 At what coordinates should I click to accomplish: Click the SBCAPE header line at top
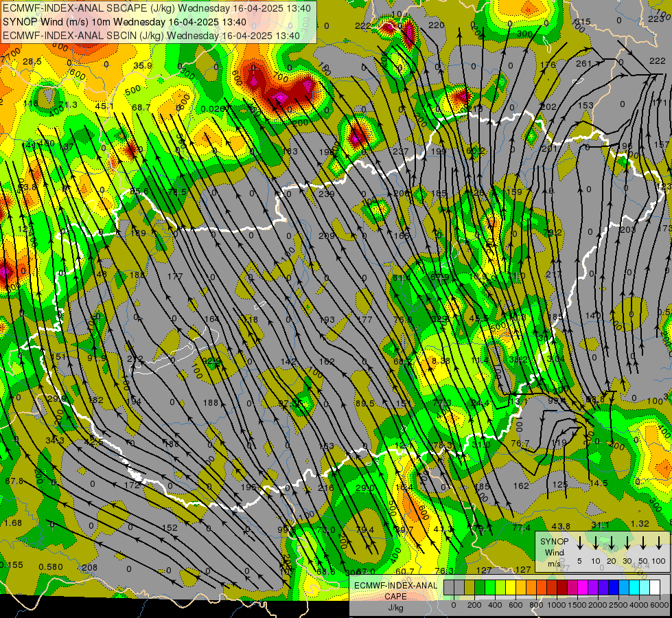tap(157, 8)
